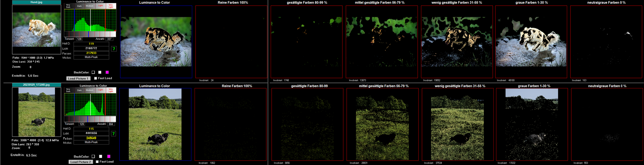Screen dimensions: 644x165
Task: Select white BackColor swatch for Hund.jpg
Action: click(x=100, y=72)
